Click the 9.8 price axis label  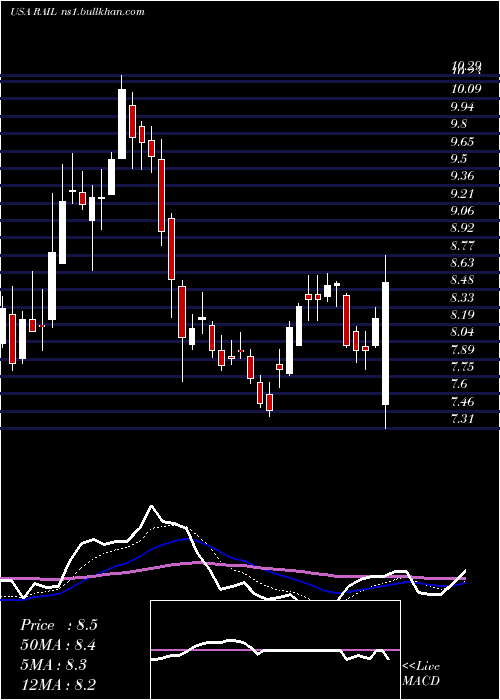click(x=459, y=124)
